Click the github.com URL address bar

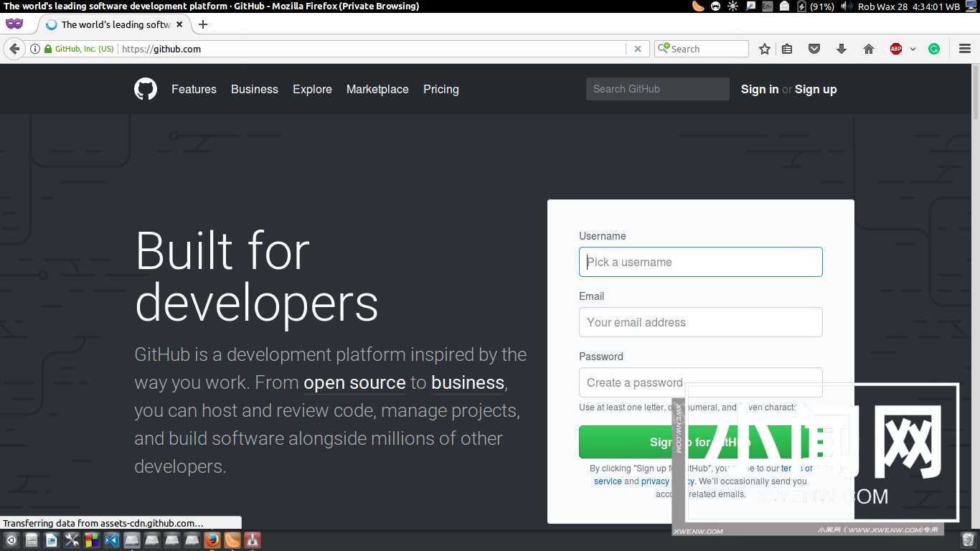373,49
